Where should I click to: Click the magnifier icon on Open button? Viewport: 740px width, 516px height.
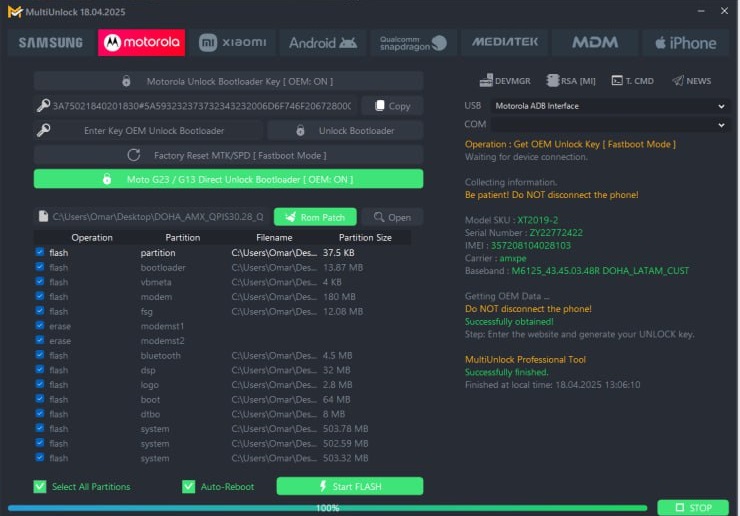pos(378,217)
